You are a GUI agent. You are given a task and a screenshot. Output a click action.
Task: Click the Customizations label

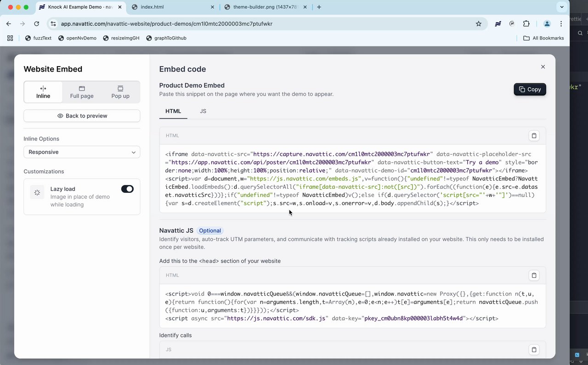point(44,171)
